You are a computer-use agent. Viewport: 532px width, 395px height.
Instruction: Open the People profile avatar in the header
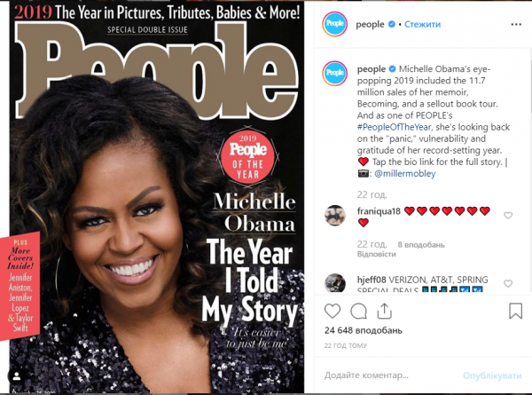pyautogui.click(x=334, y=24)
